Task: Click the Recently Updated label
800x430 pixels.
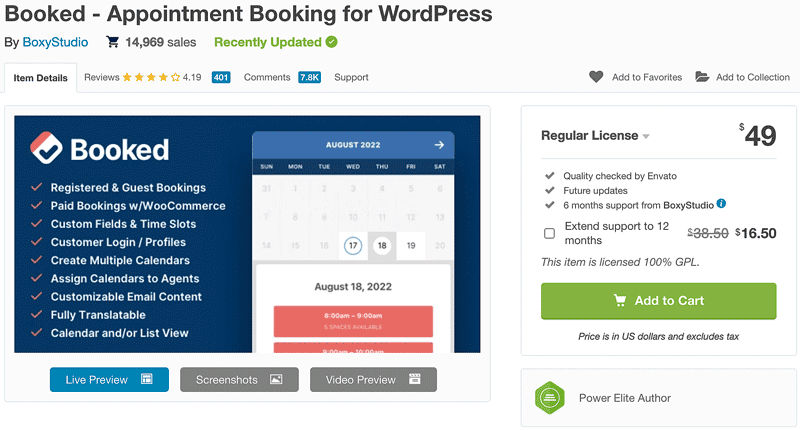Action: [x=268, y=42]
